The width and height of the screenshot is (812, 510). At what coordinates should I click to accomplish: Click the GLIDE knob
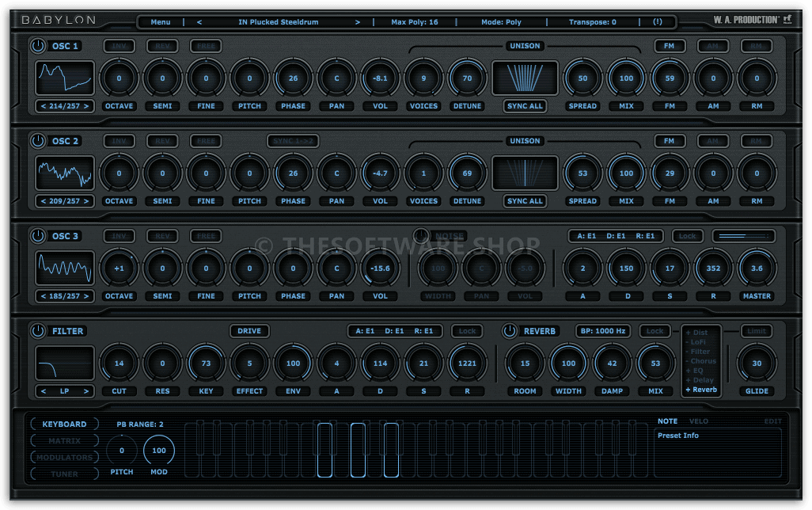pyautogui.click(x=757, y=363)
